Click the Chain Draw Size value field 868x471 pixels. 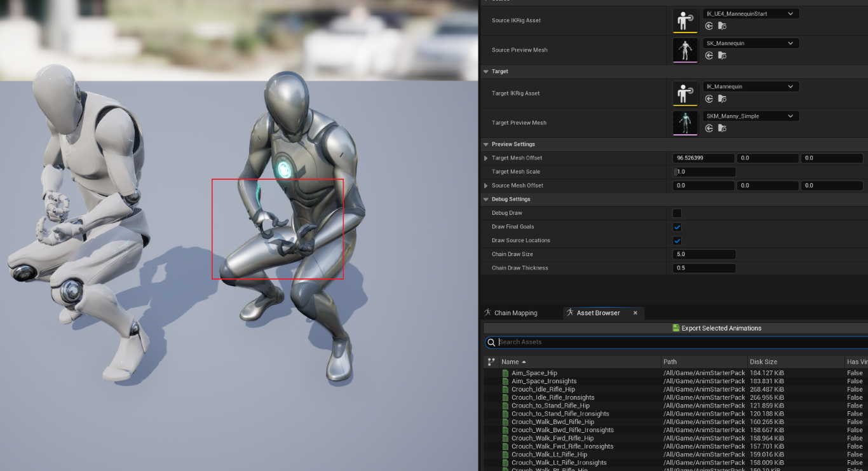[x=704, y=254]
